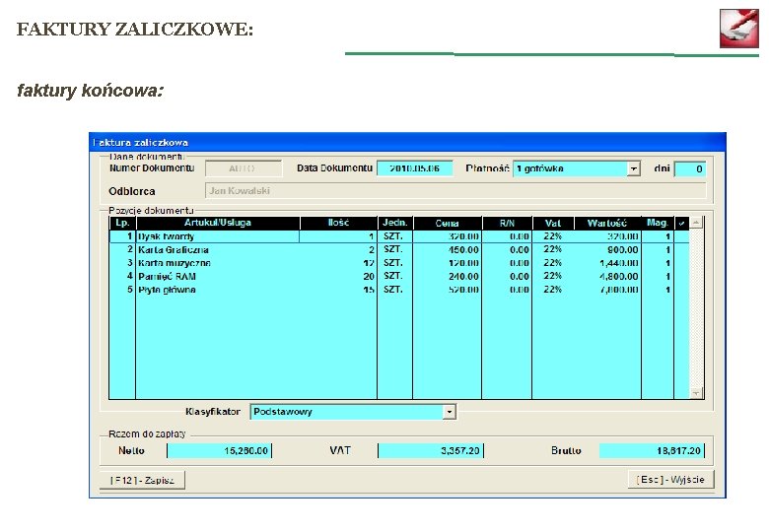The width and height of the screenshot is (769, 532).
Task: Click the Vat column header
Action: click(x=553, y=223)
